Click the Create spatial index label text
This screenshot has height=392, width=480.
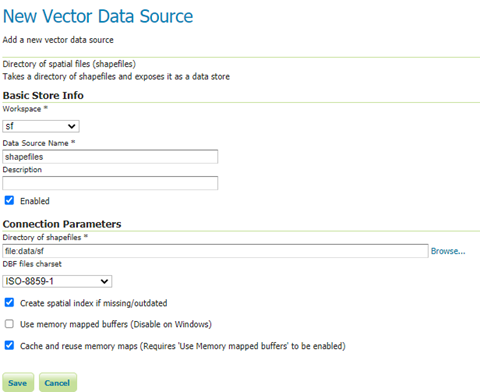93,303
